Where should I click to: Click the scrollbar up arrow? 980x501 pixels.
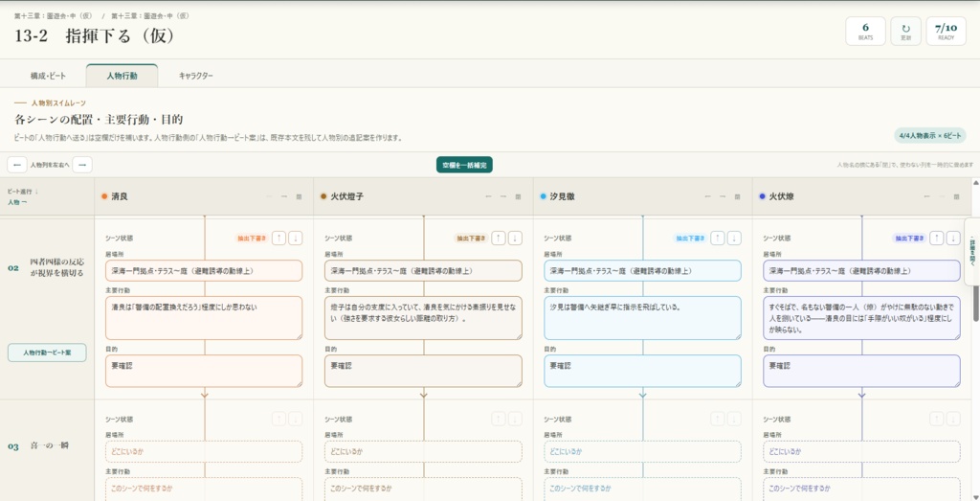pyautogui.click(x=976, y=183)
